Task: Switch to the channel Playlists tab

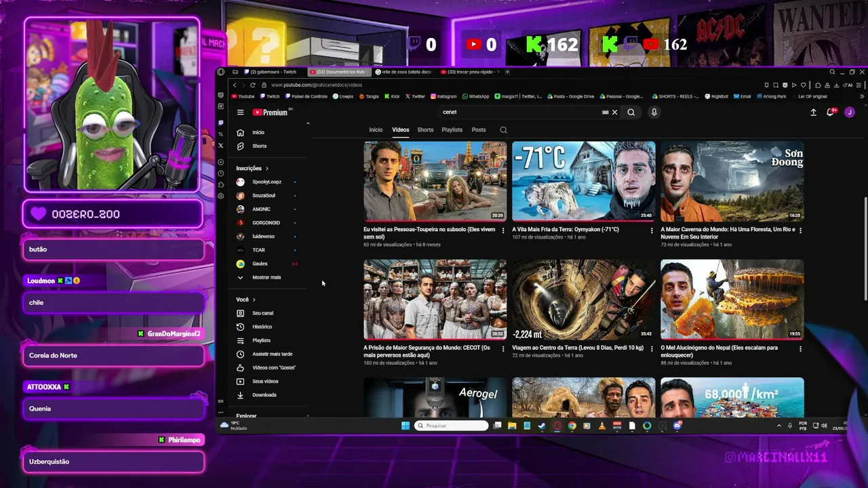Action: [x=452, y=130]
